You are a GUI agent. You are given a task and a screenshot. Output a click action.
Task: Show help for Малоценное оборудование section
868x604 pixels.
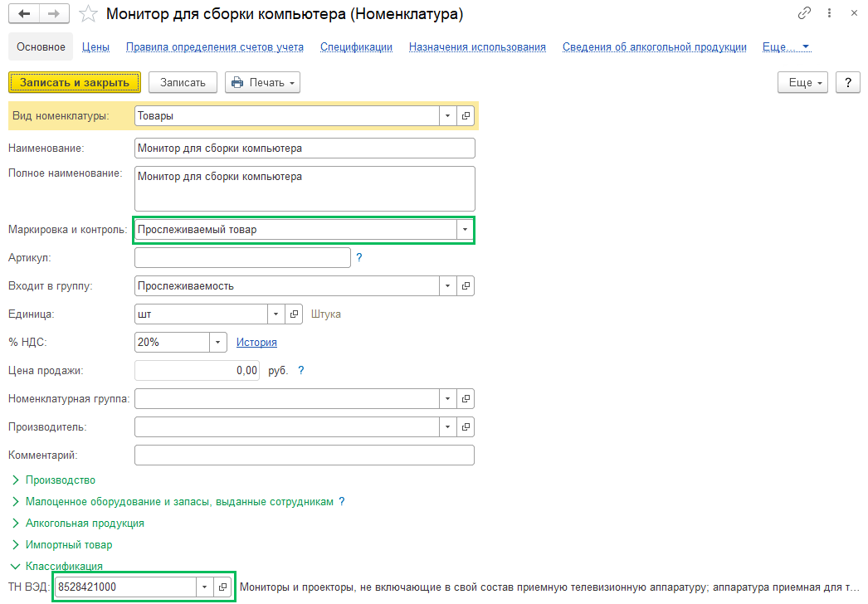[342, 502]
